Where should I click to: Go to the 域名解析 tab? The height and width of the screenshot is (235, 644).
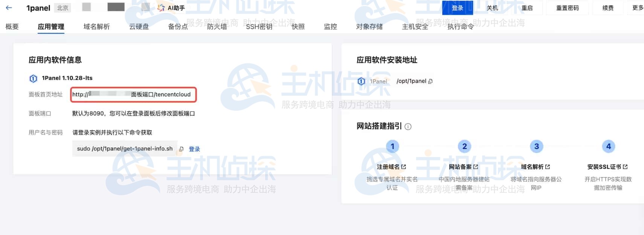(x=96, y=27)
